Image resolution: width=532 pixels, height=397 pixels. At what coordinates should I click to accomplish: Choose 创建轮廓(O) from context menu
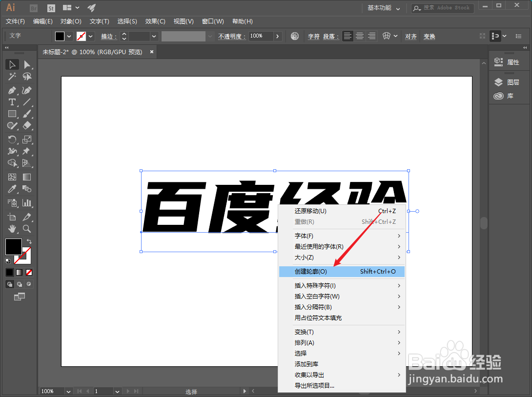click(x=342, y=272)
